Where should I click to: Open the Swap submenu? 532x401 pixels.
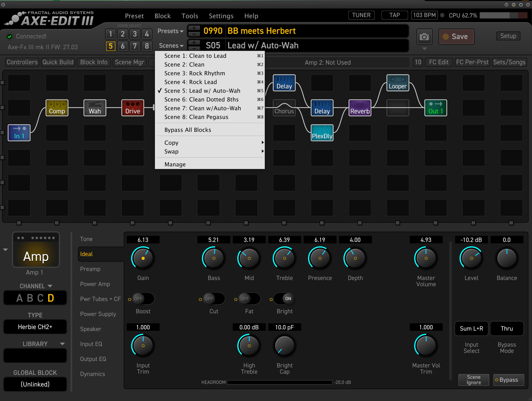click(x=210, y=152)
